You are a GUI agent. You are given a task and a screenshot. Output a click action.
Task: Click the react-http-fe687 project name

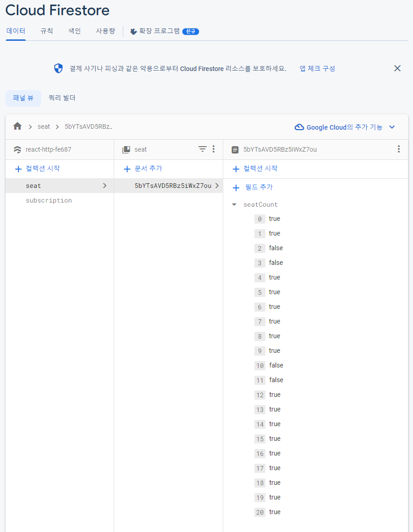pos(49,150)
